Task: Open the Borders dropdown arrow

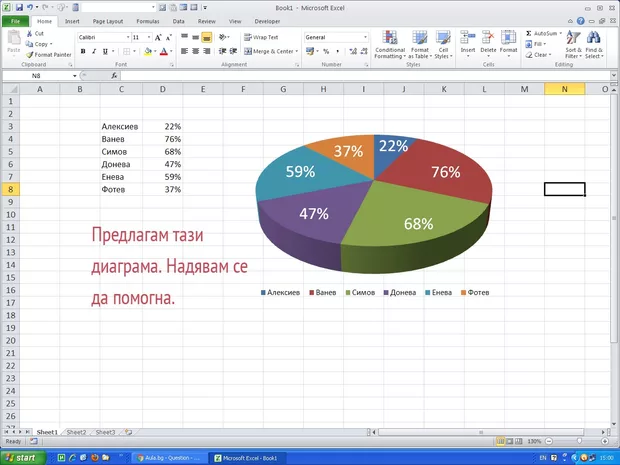Action: click(134, 51)
